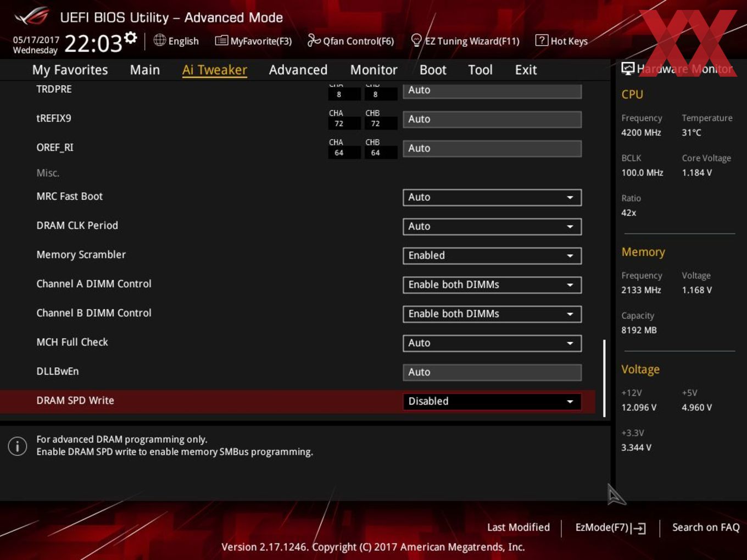Image resolution: width=747 pixels, height=560 pixels.
Task: Launch EZ Tuning Wizard(F11)
Action: tap(472, 41)
